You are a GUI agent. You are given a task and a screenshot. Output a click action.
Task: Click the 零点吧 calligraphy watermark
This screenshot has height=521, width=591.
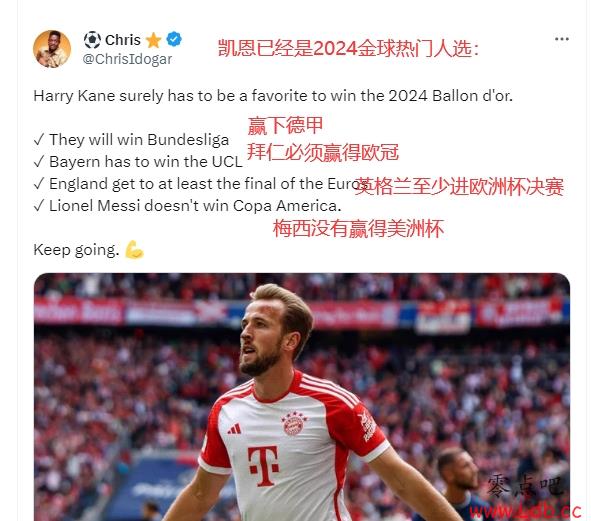(525, 486)
